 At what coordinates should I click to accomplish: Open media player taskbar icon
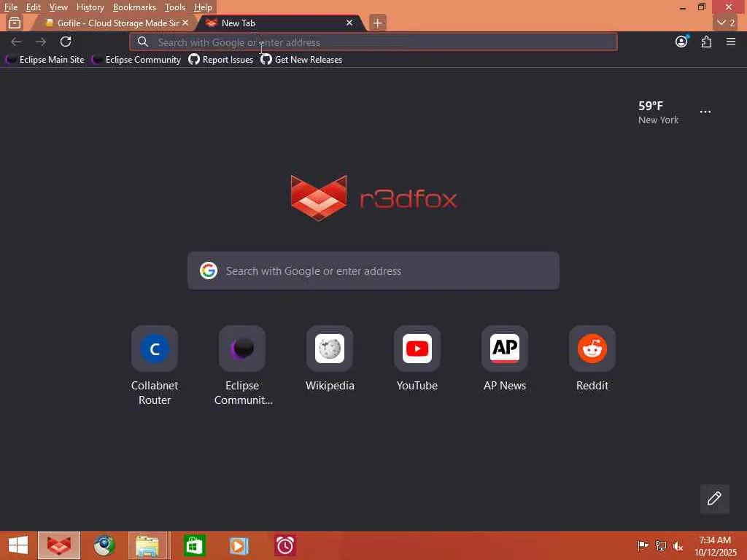(x=239, y=545)
